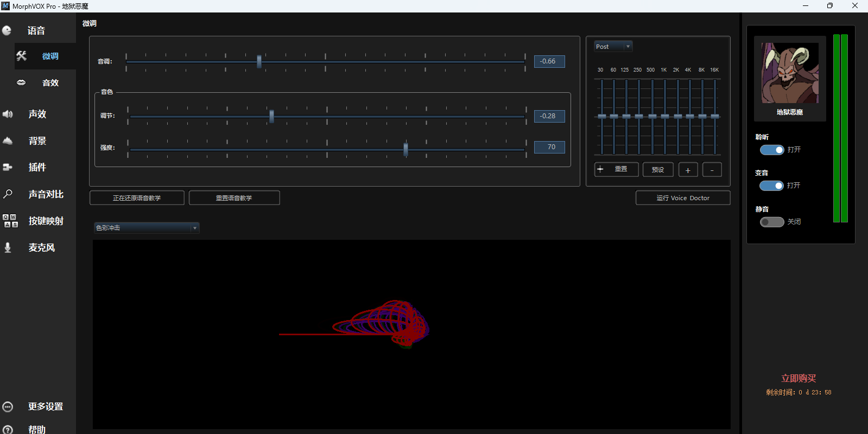Click the 125 Hz equalizer slider

point(626,117)
